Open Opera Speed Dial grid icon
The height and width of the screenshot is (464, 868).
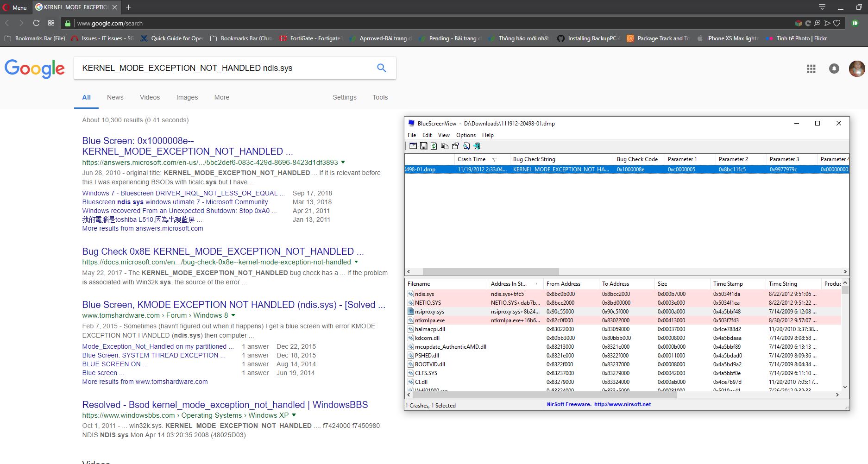[x=51, y=23]
